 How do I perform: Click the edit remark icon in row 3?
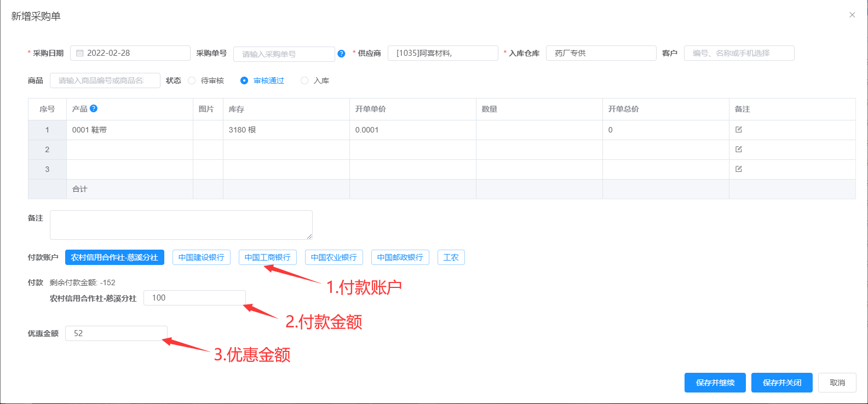738,169
